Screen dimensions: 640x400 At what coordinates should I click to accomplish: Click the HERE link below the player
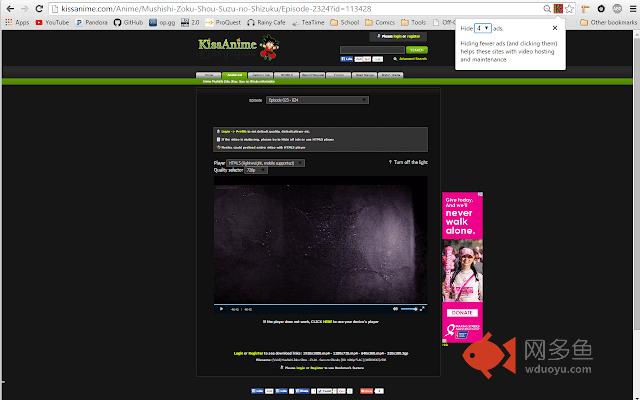[327, 322]
